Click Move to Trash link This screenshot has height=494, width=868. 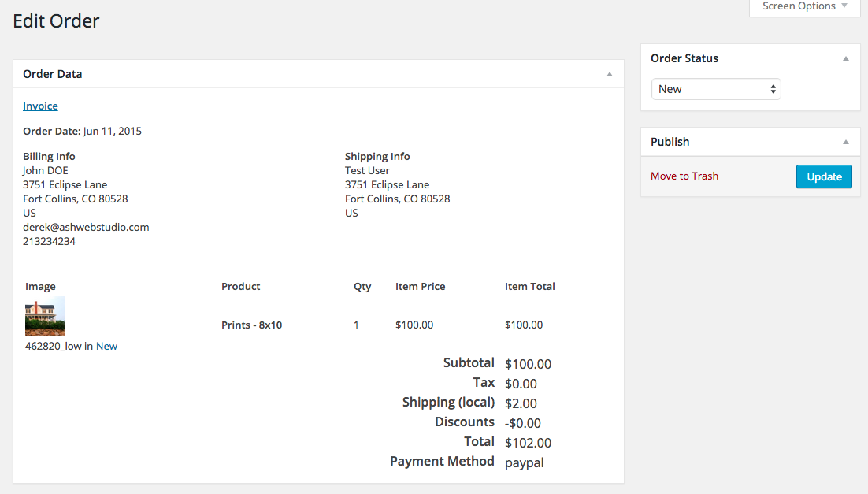click(684, 176)
